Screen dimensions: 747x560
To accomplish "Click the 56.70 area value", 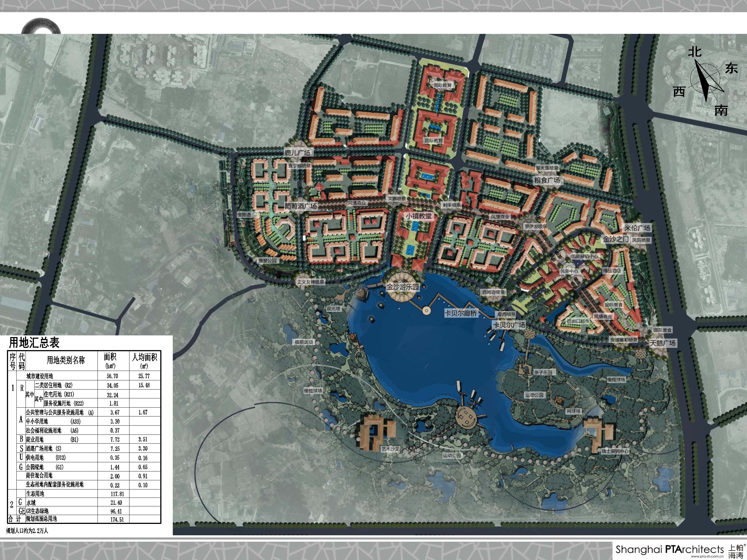I will (113, 376).
